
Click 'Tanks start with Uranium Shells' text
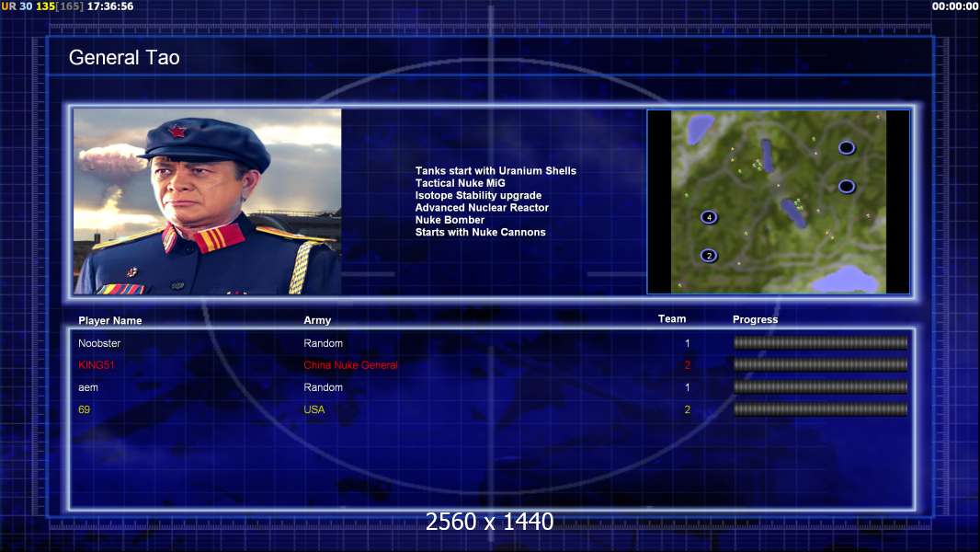click(x=496, y=171)
